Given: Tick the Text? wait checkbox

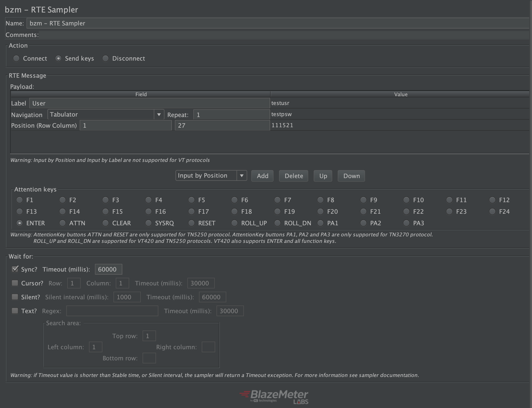Looking at the screenshot, I should [x=15, y=311].
